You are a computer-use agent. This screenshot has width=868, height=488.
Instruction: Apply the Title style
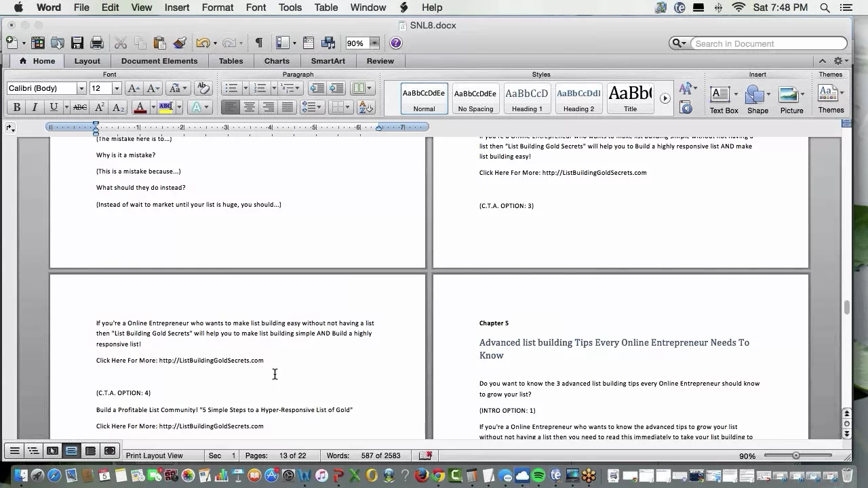coord(630,98)
